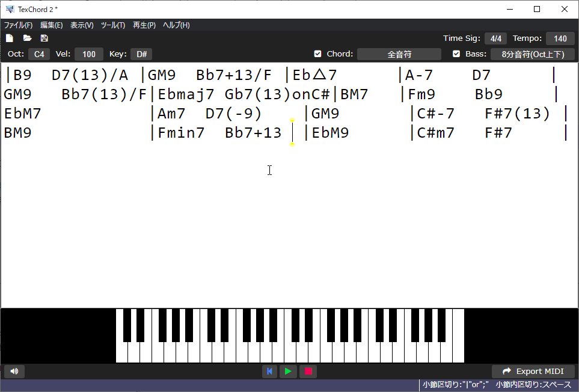Viewport: 579px width, 392px height.
Task: Click chord text Am7
Action: coord(171,114)
